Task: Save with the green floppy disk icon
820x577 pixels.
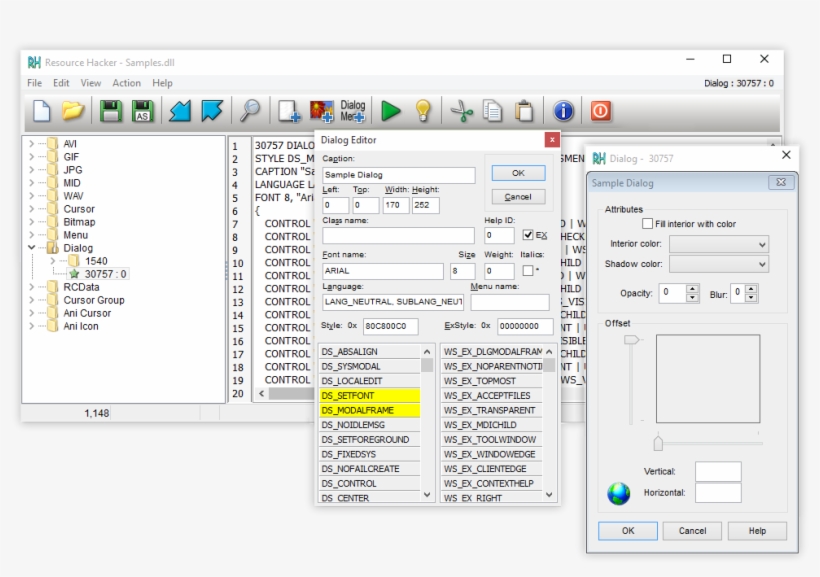Action: [x=110, y=111]
